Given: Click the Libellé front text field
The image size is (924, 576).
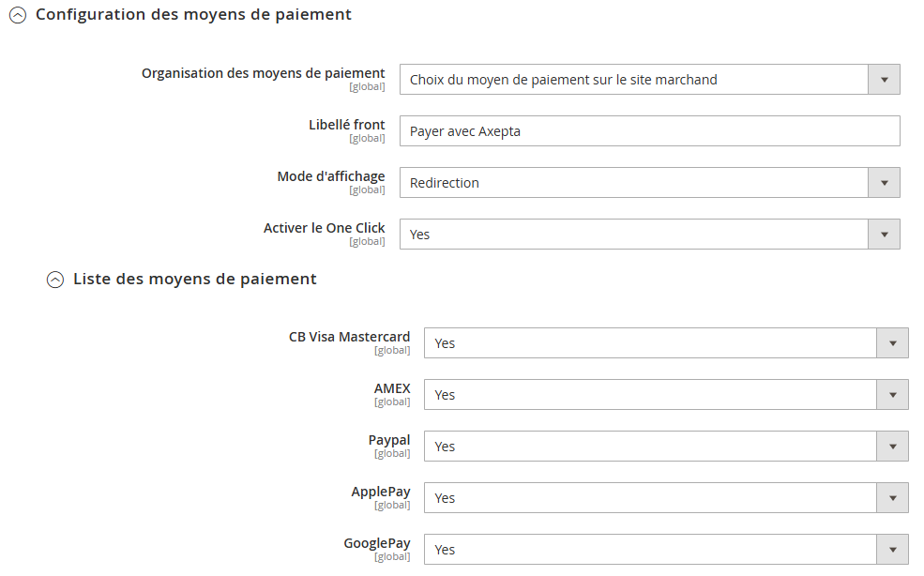Looking at the screenshot, I should pyautogui.click(x=649, y=131).
